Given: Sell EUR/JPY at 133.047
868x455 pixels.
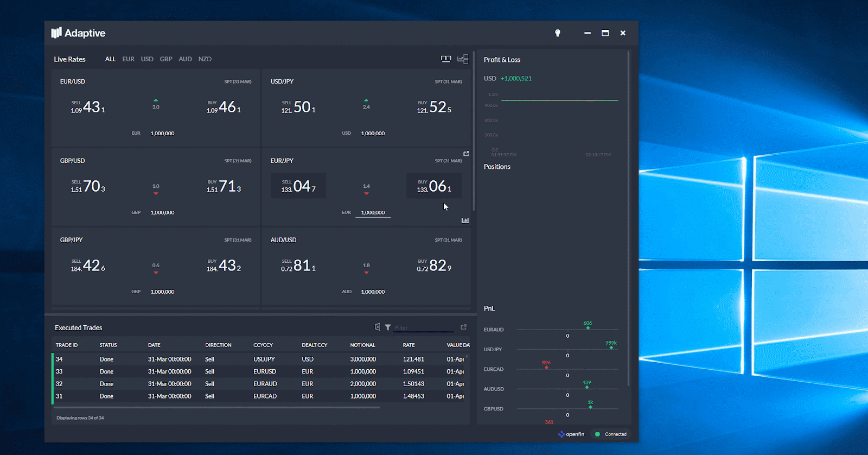Looking at the screenshot, I should tap(298, 186).
